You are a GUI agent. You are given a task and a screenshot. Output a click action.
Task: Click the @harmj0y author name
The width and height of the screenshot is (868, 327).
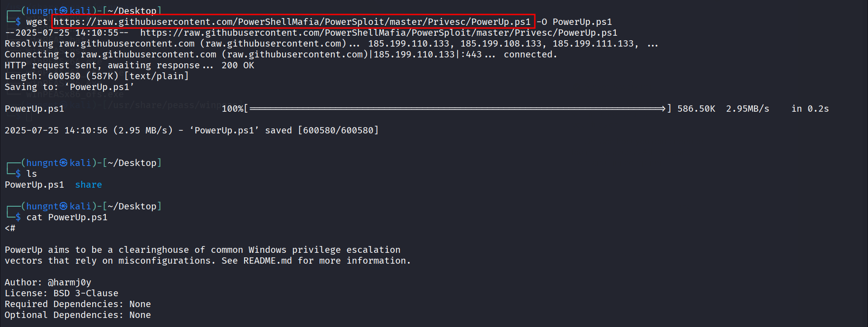tap(70, 282)
